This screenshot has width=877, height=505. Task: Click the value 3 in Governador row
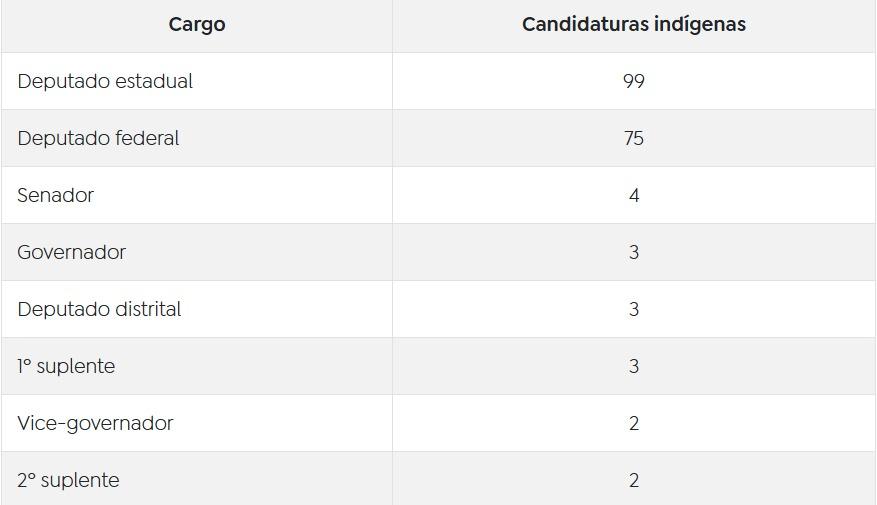[x=634, y=252]
